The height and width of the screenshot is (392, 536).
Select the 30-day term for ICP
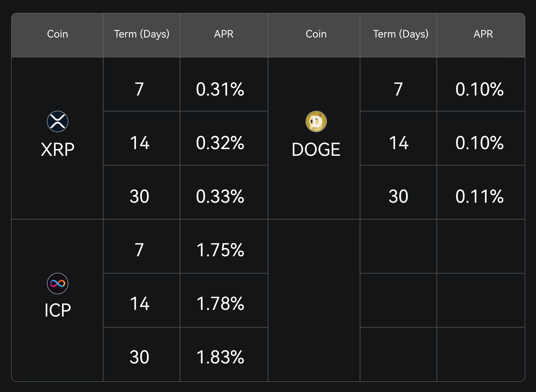(139, 357)
